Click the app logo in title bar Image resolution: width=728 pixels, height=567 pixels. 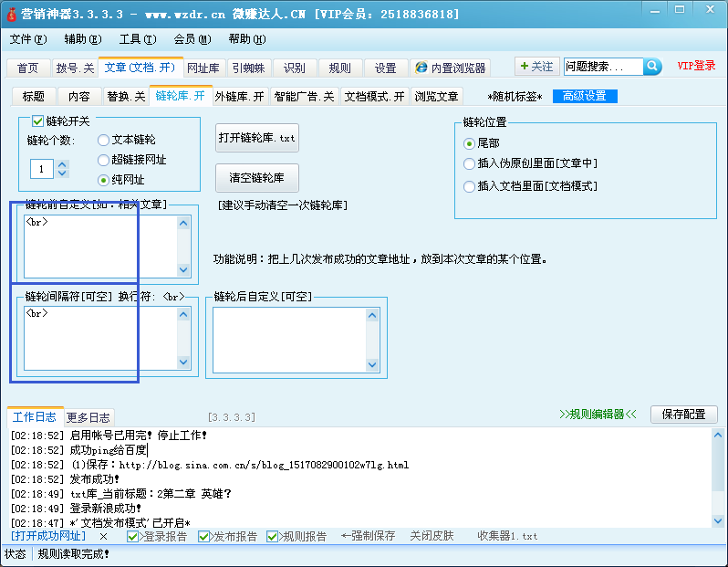(x=12, y=15)
